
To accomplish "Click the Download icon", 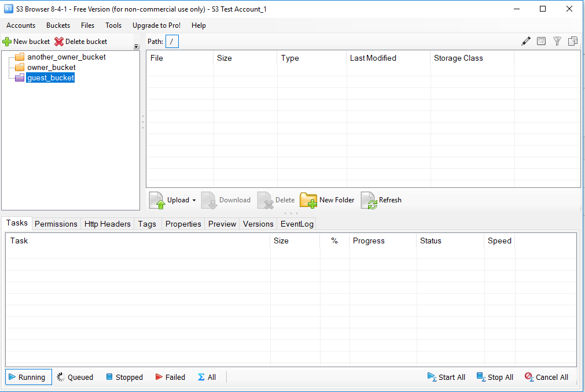I will (x=226, y=200).
